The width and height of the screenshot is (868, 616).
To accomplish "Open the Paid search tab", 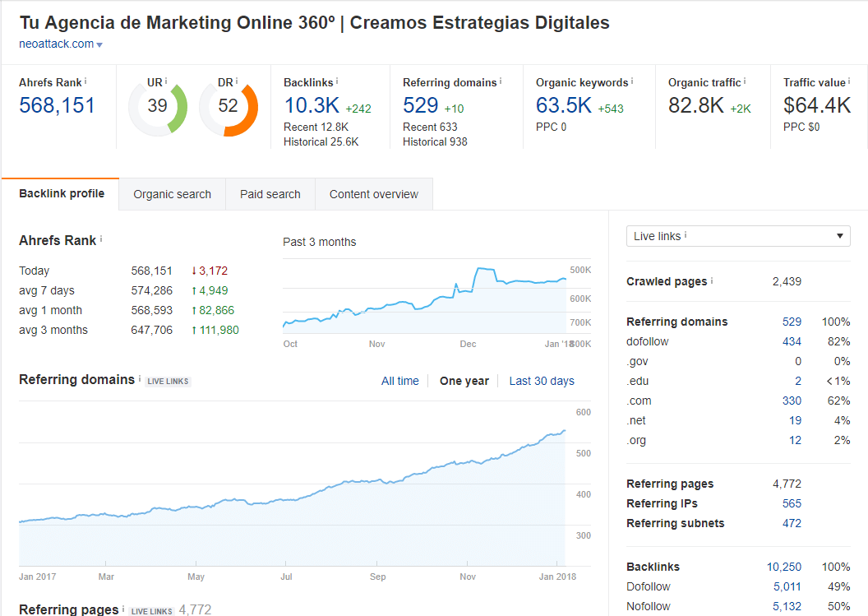I will tap(270, 194).
